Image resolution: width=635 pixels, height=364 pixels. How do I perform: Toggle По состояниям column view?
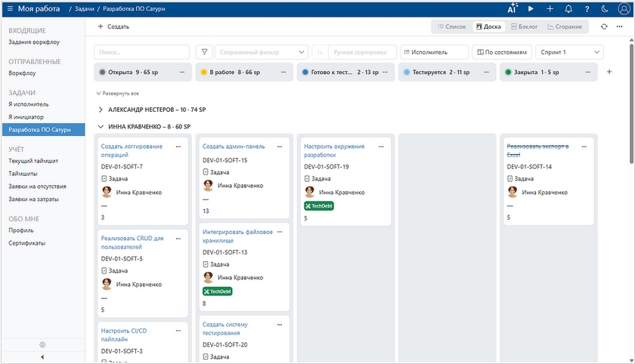tap(501, 52)
